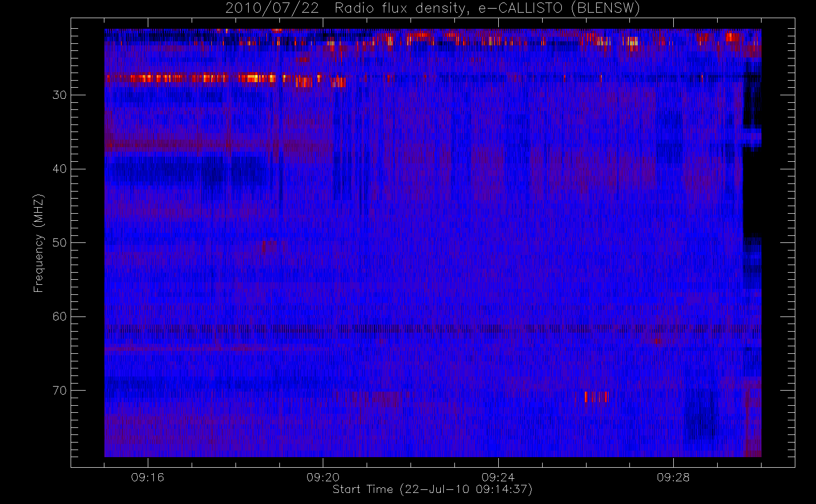Click the plot title '2010/07/22 Radio flux density, e-CALLISTO (BLENSW)'
Viewport: 816px width, 504px height.
point(433,9)
